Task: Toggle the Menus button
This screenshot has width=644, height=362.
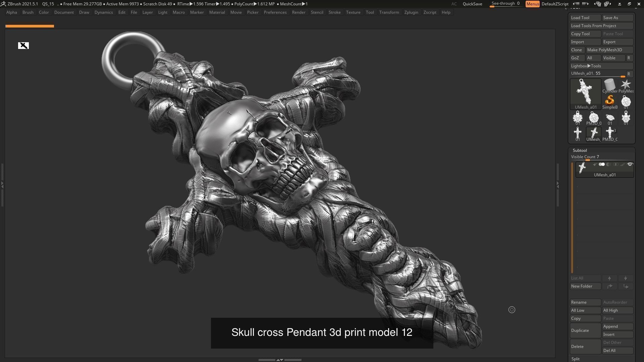Action: coord(532,4)
